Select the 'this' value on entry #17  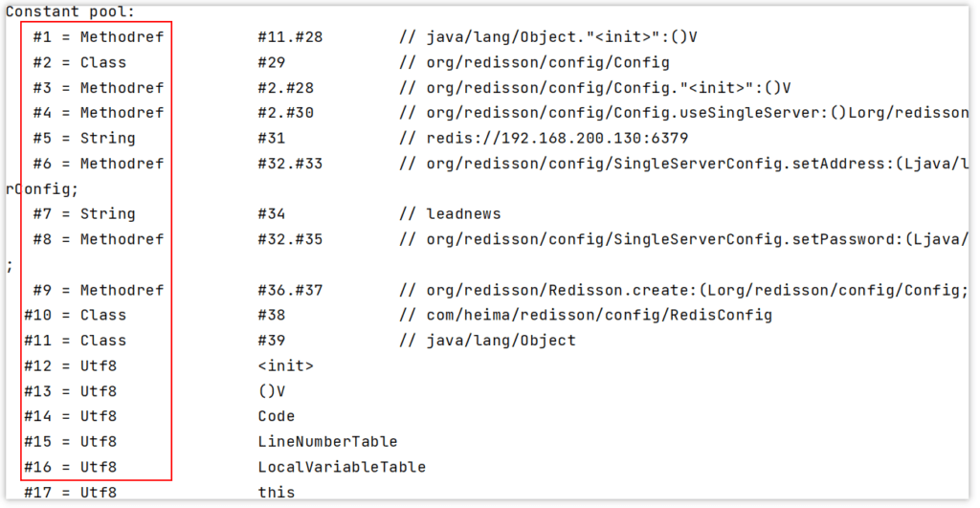tap(277, 493)
